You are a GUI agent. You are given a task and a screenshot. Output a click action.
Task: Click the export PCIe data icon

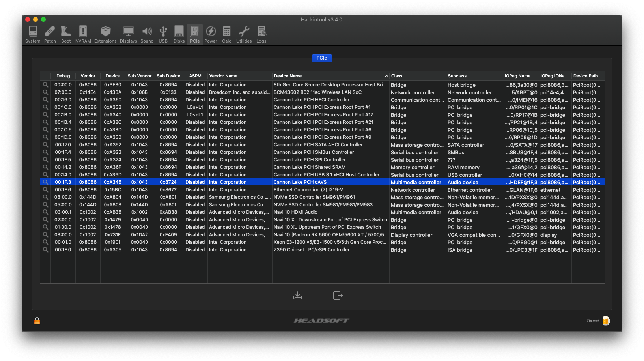(338, 296)
